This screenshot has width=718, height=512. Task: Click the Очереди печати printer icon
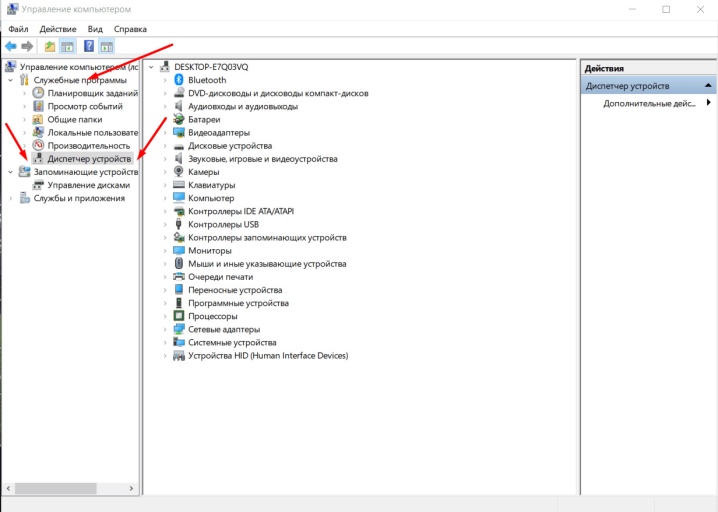179,277
